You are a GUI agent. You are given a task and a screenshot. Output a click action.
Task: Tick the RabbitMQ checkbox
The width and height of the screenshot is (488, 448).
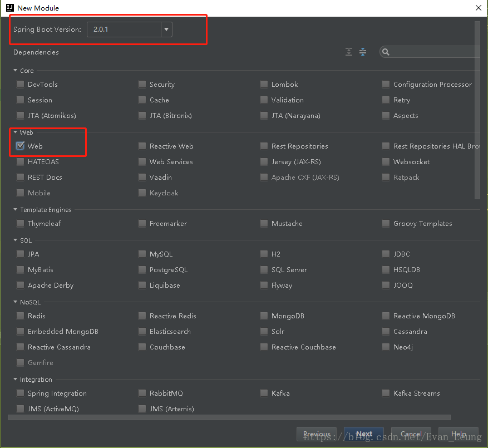pyautogui.click(x=142, y=393)
